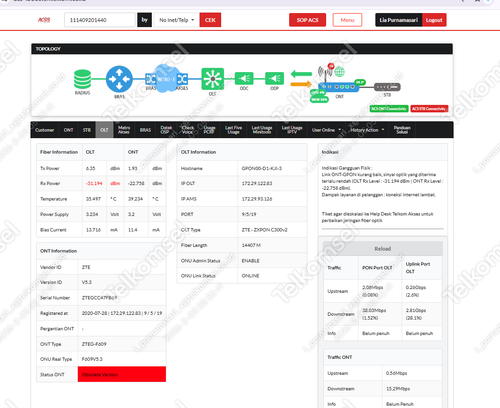
Task: Click the IP OLT value 172.29.122.83
Action: tap(257, 183)
